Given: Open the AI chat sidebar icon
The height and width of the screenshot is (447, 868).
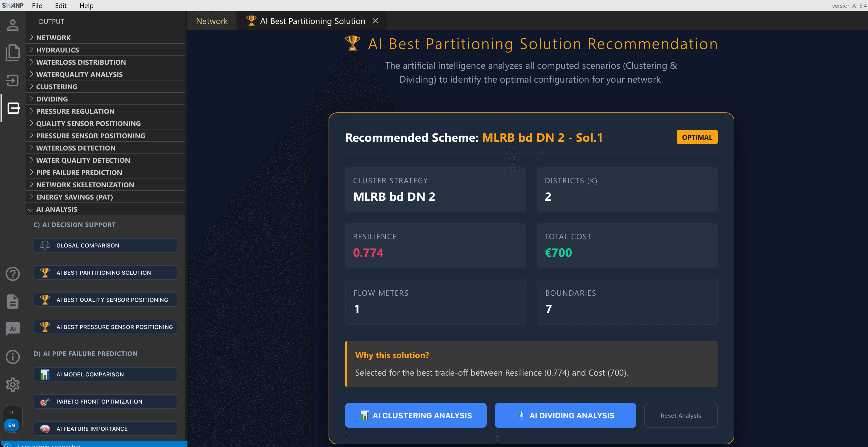Looking at the screenshot, I should coord(13,329).
